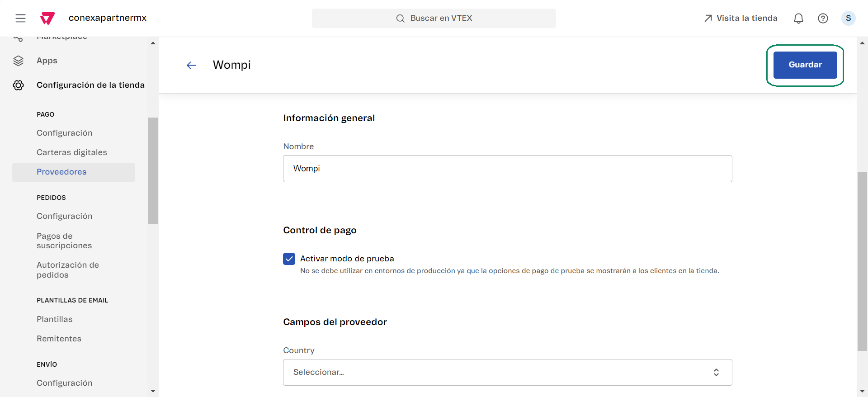Click the Buscar en VTEX search box
868x397 pixels.
(434, 18)
